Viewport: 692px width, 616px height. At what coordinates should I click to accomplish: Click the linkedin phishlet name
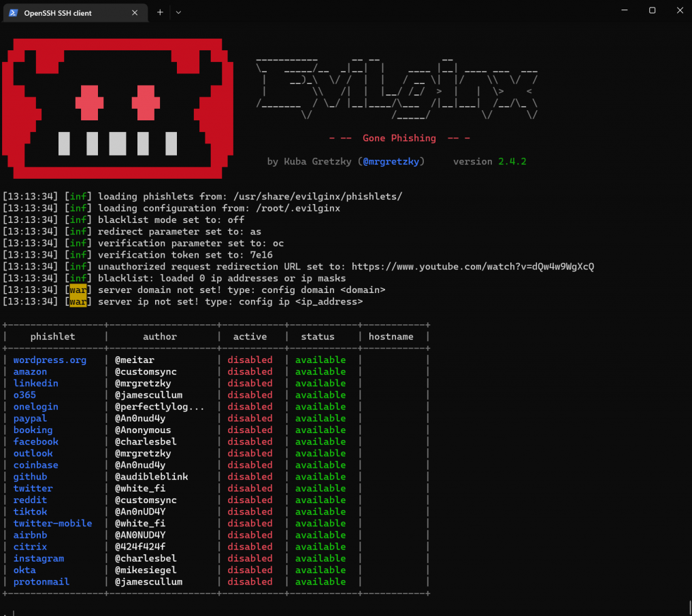click(36, 383)
